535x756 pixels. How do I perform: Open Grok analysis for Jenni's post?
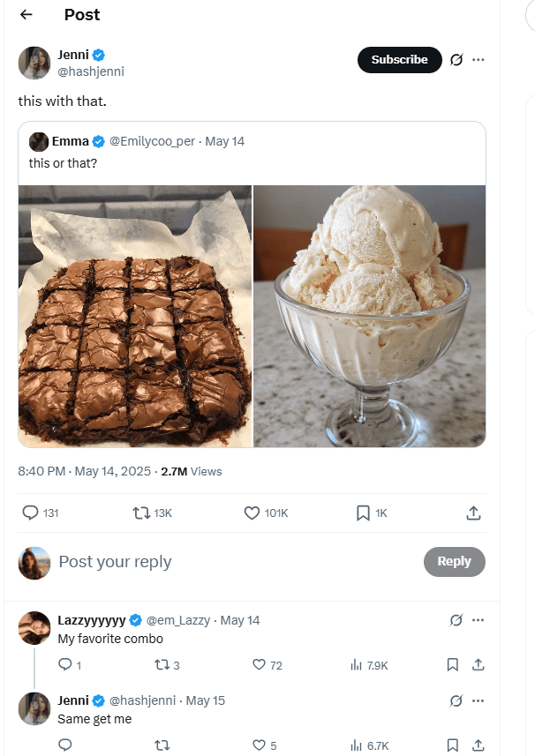pos(455,60)
